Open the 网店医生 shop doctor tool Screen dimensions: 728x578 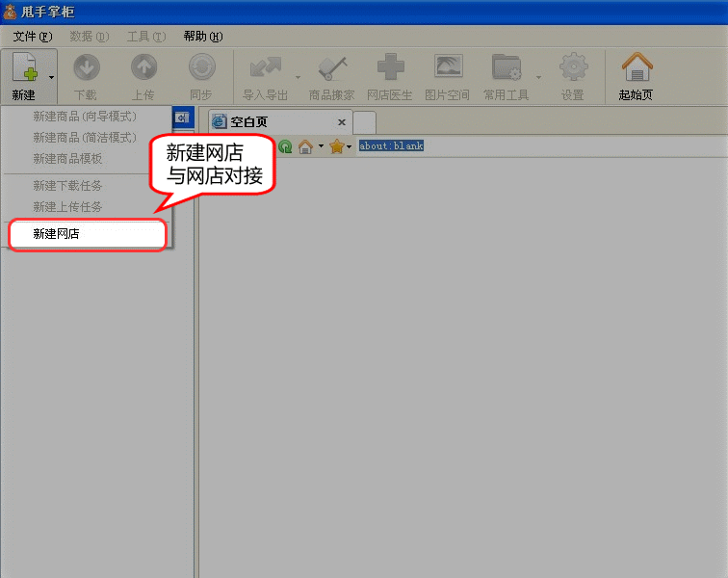390,76
